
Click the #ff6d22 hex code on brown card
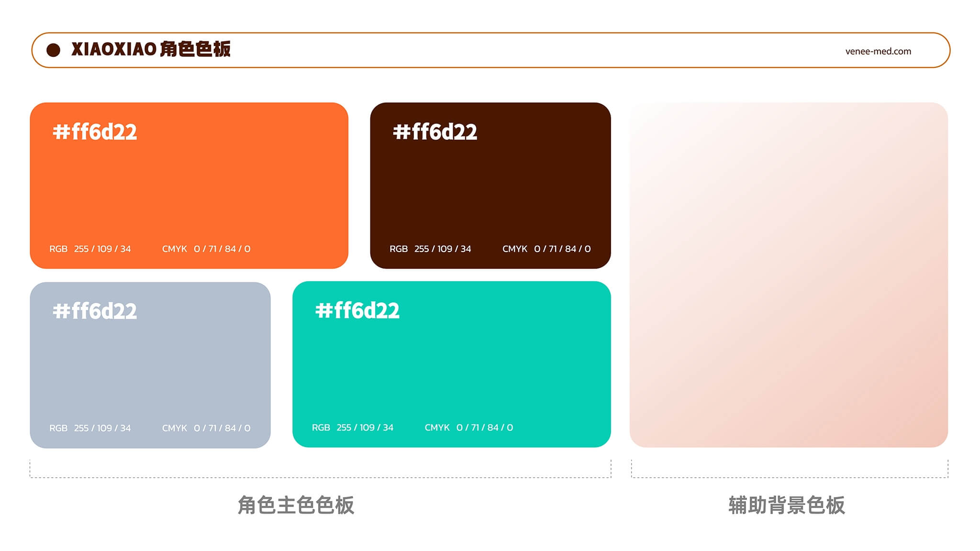(435, 132)
